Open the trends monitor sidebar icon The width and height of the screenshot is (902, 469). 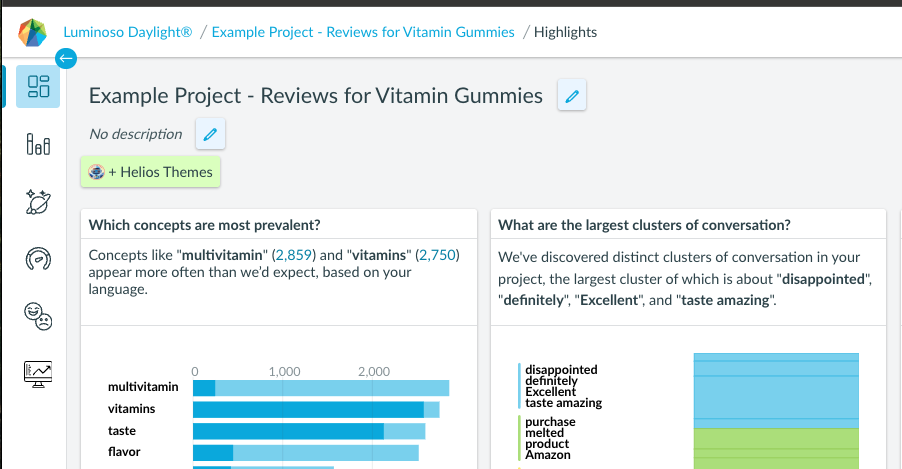pyautogui.click(x=38, y=374)
